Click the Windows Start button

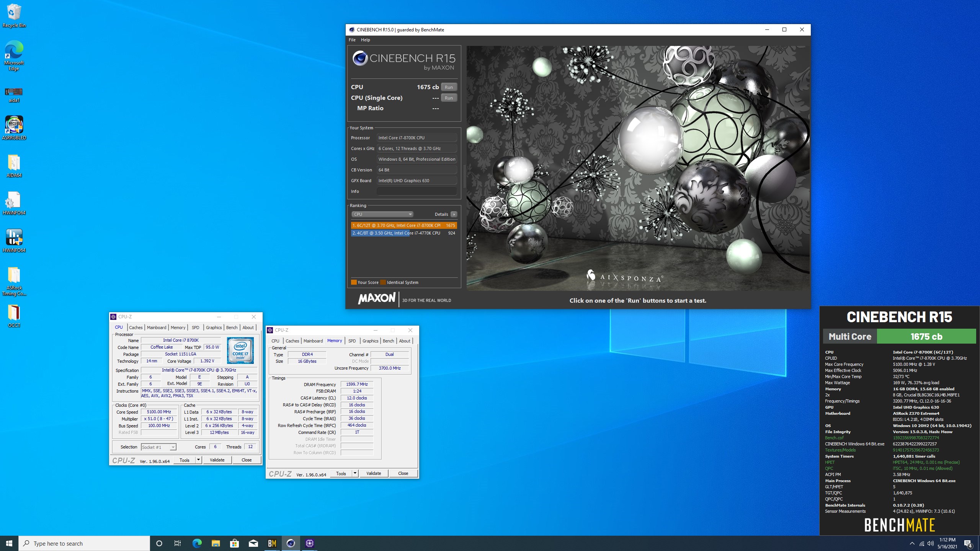pos(9,543)
